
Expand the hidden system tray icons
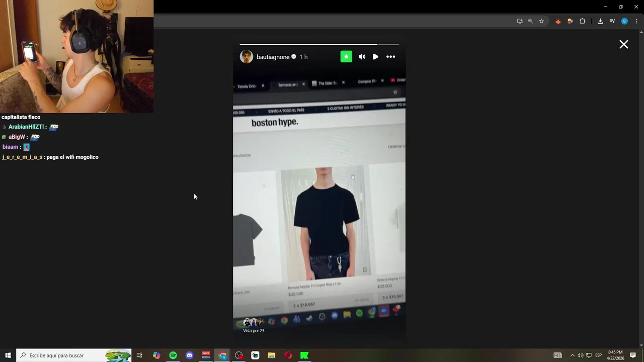point(572,355)
